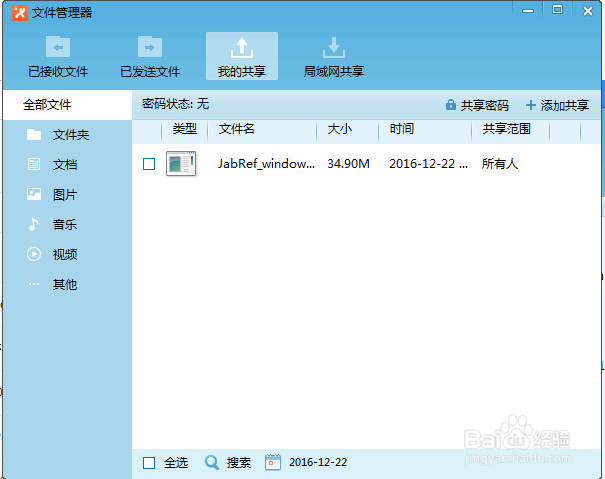This screenshot has width=605, height=479.
Task: Open the 已接收文件 received files tab
Action: pyautogui.click(x=58, y=57)
